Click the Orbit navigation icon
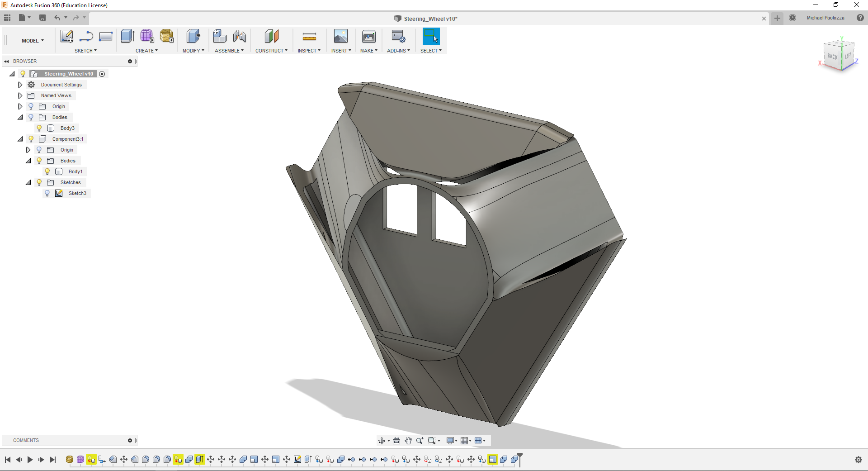 click(x=382, y=441)
